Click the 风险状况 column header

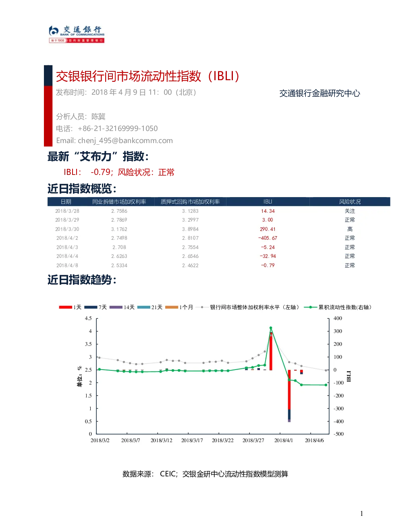pyautogui.click(x=350, y=202)
